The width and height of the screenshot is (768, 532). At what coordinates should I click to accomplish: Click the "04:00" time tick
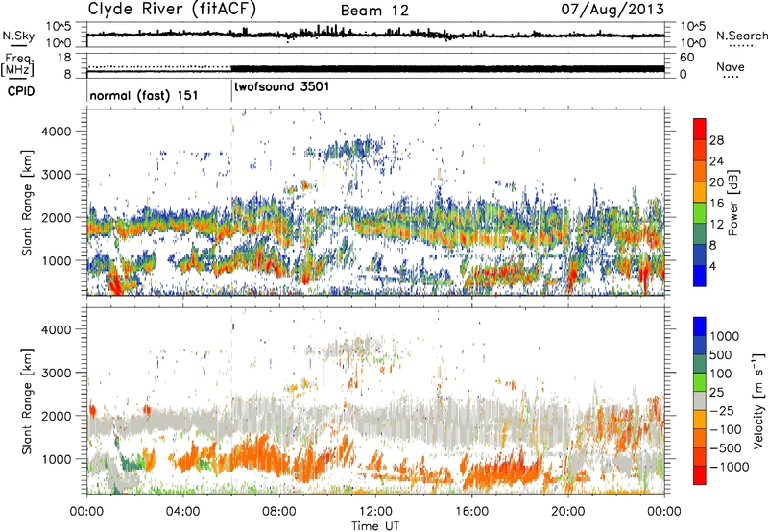coord(182,512)
